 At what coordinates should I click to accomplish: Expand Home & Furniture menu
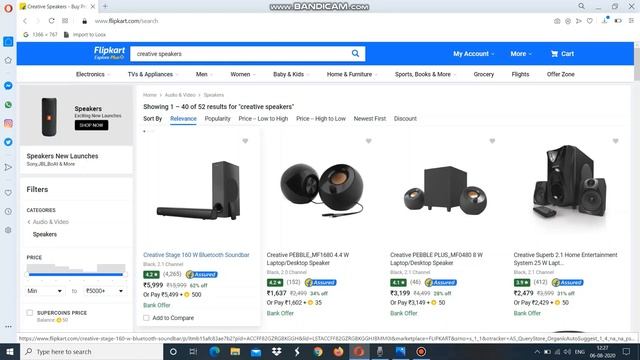point(352,74)
